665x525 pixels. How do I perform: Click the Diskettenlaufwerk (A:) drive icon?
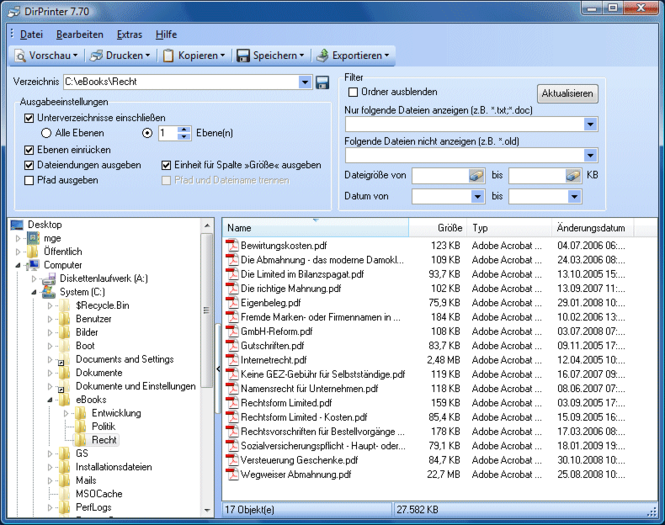pyautogui.click(x=50, y=279)
